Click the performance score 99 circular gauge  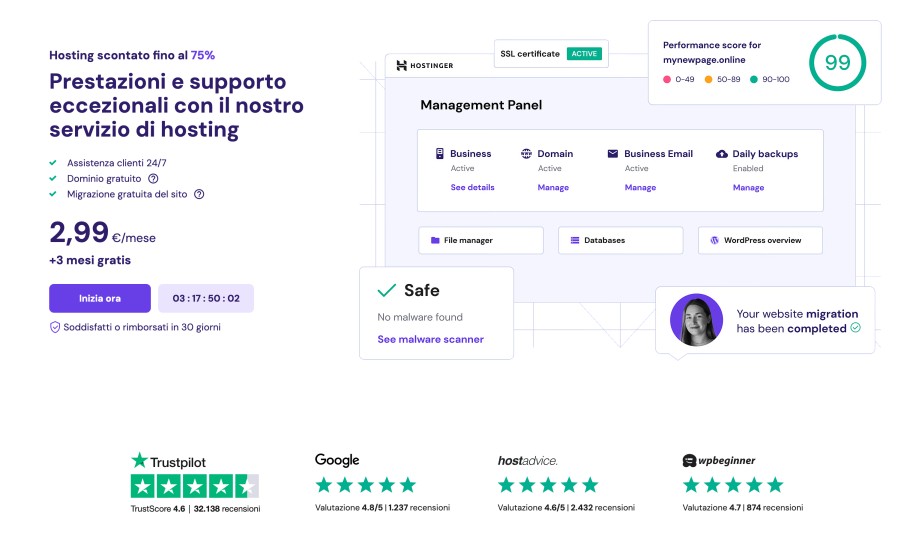coord(836,62)
